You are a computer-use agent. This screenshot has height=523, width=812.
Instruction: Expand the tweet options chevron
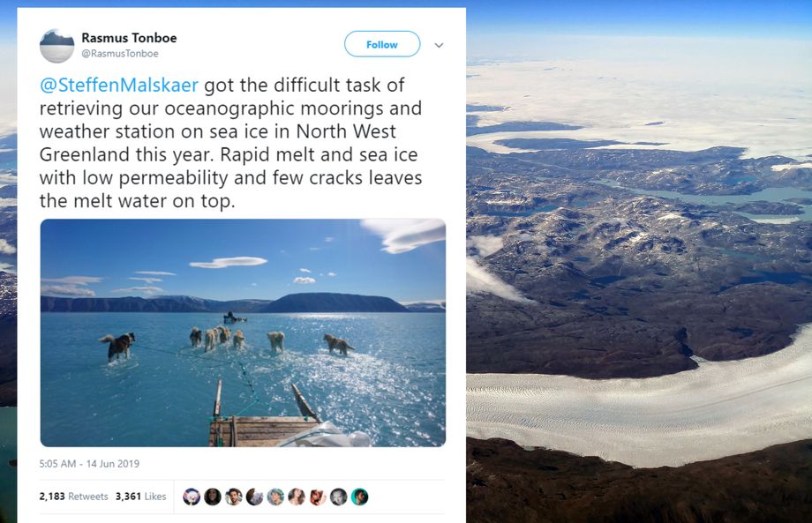click(x=439, y=45)
